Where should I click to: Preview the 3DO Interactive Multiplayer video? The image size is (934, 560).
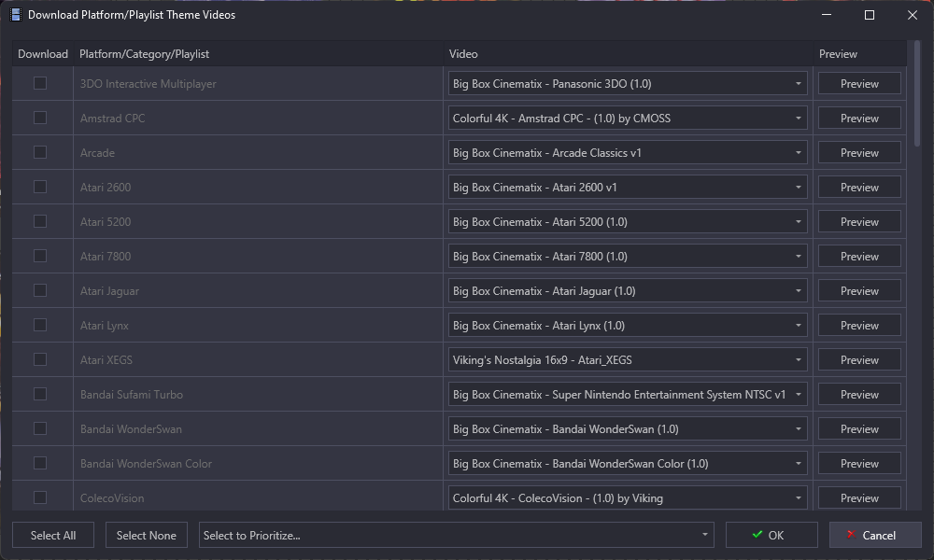859,83
